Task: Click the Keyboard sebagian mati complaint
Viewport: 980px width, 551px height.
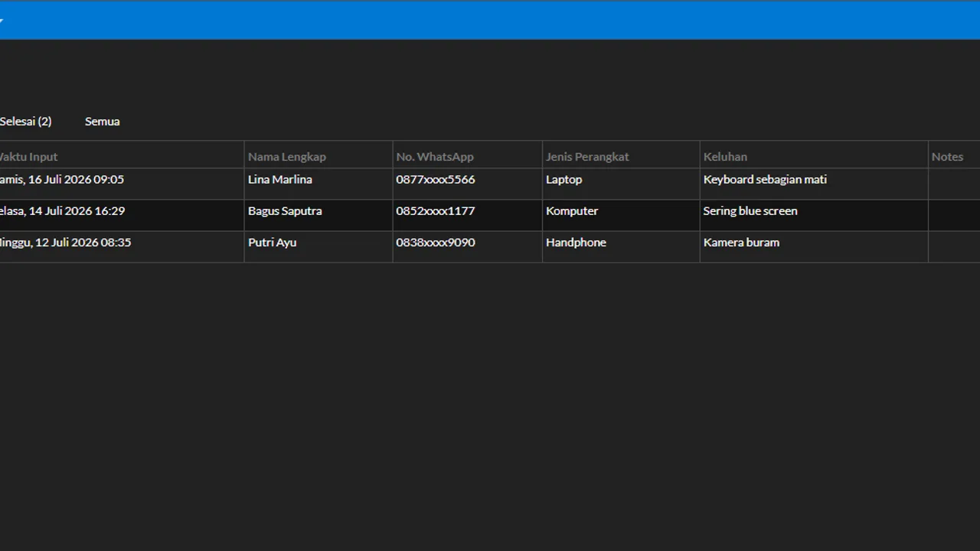Action: [x=765, y=179]
